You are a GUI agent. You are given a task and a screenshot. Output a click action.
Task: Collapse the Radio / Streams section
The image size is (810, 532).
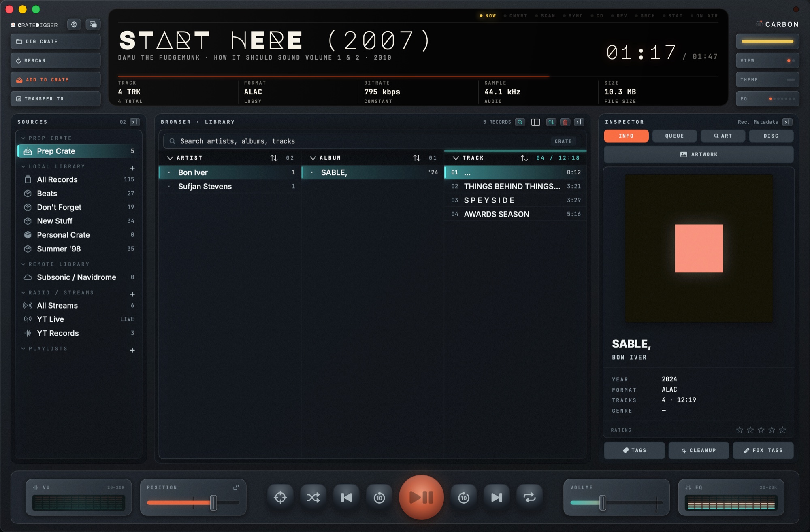(23, 292)
